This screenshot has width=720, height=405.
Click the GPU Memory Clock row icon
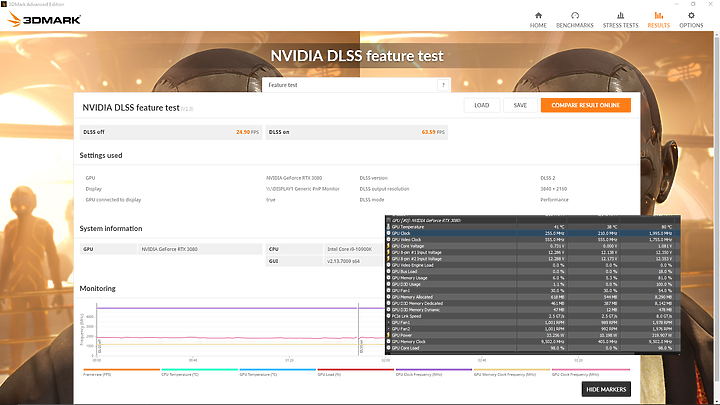point(388,342)
